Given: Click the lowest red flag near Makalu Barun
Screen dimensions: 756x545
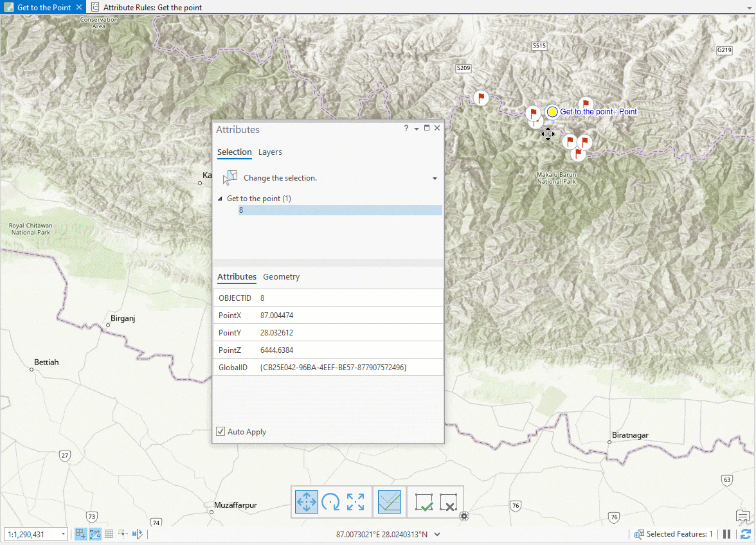Looking at the screenshot, I should coord(578,154).
